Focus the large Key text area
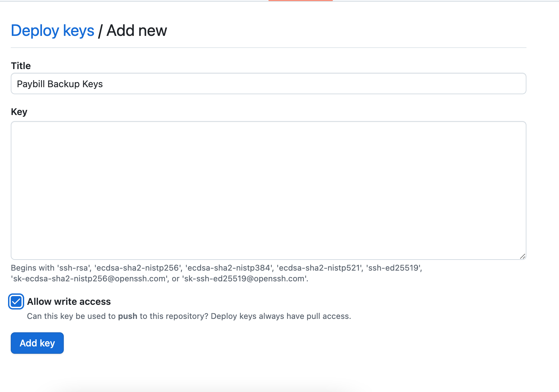Screen dimensions: 559x392 coord(268,190)
